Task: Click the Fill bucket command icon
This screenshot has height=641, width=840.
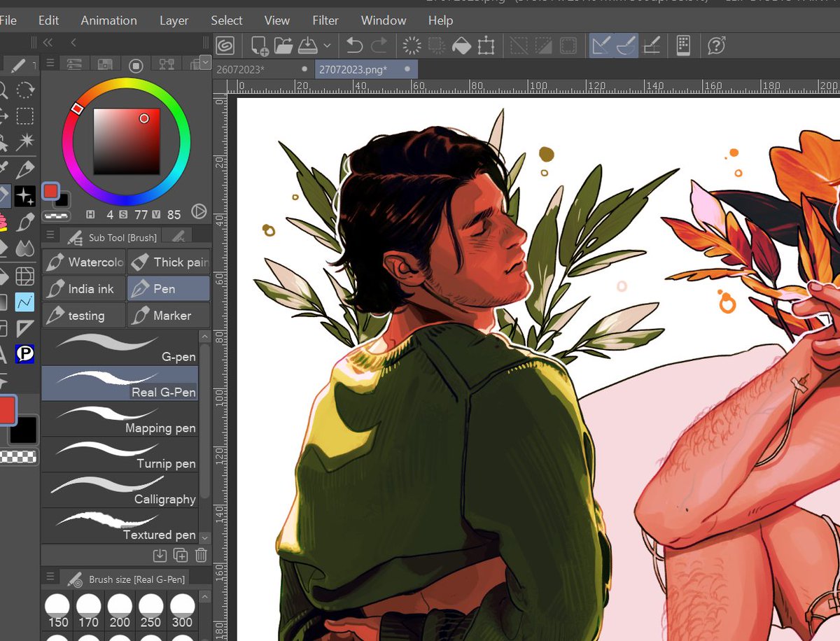Action: click(x=461, y=46)
